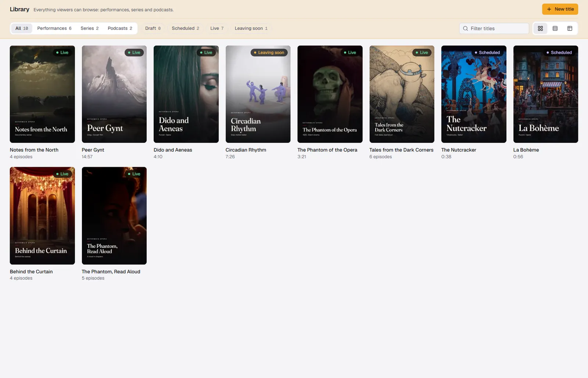The width and height of the screenshot is (588, 378).
Task: Click the 7:26 duration under Circadian Rhythm
Action: (x=230, y=157)
